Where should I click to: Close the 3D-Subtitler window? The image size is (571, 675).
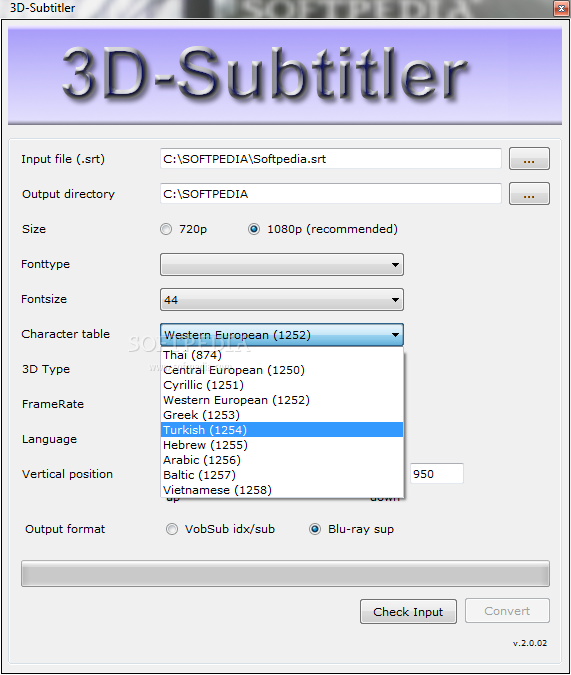click(561, 8)
